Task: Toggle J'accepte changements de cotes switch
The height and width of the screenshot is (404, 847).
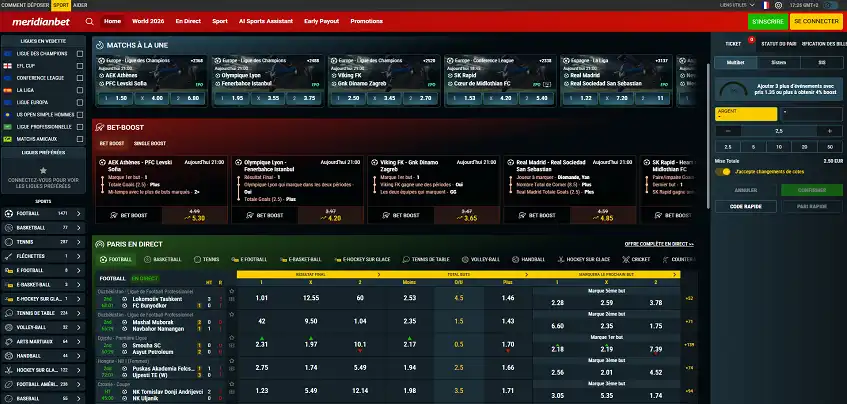Action: pyautogui.click(x=722, y=172)
